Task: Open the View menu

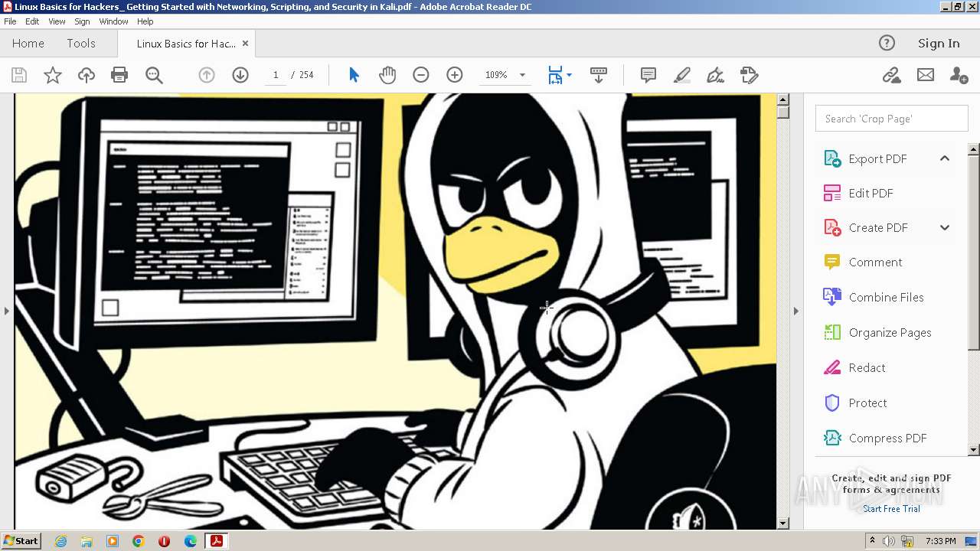Action: 57,21
